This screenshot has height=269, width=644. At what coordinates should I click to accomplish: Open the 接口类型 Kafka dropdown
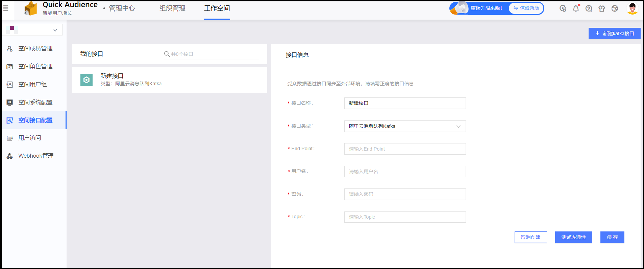(x=405, y=126)
